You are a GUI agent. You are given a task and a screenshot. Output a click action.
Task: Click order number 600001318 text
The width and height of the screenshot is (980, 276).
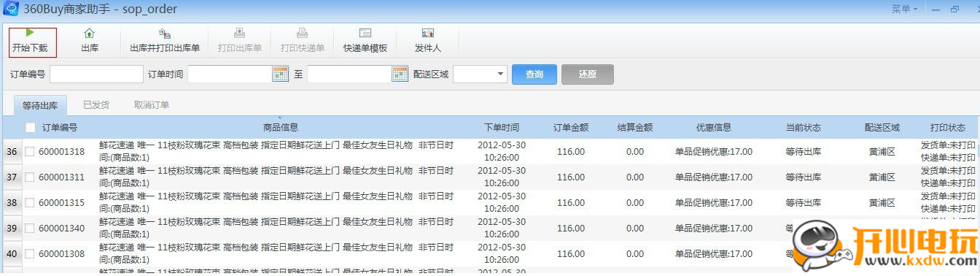(x=62, y=152)
